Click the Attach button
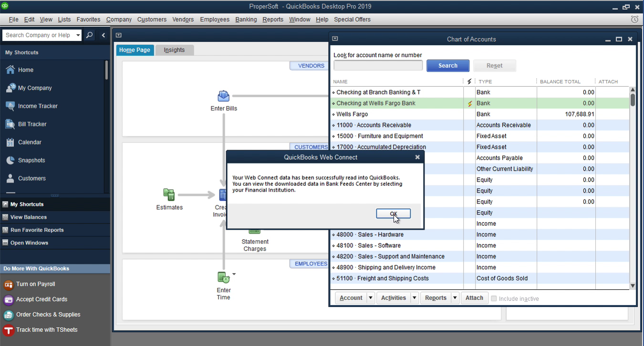Image resolution: width=644 pixels, height=346 pixels. (x=474, y=298)
